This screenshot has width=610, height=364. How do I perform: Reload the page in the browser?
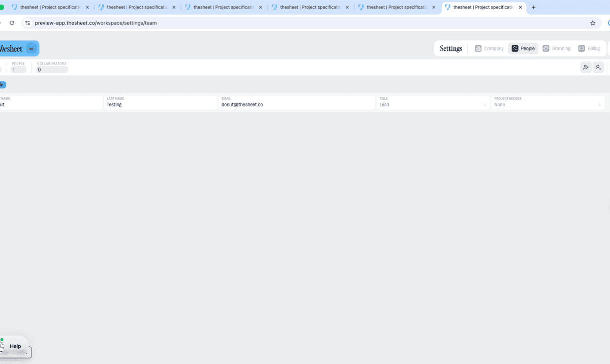click(x=12, y=23)
